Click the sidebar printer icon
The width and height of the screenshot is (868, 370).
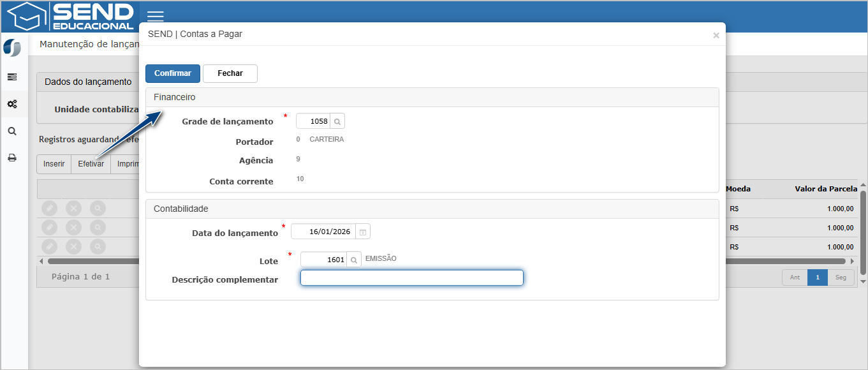12,158
